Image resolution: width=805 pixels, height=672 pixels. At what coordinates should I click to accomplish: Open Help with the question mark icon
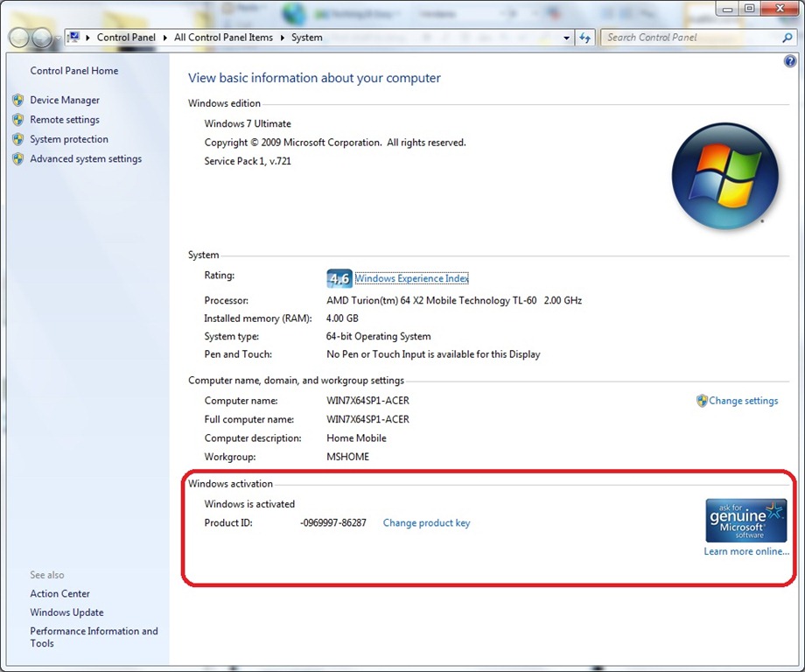click(x=789, y=61)
